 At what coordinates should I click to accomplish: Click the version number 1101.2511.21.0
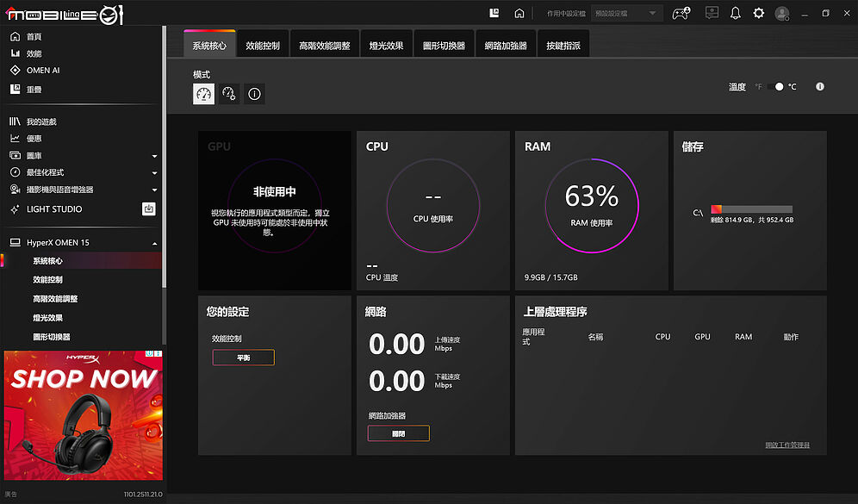143,495
